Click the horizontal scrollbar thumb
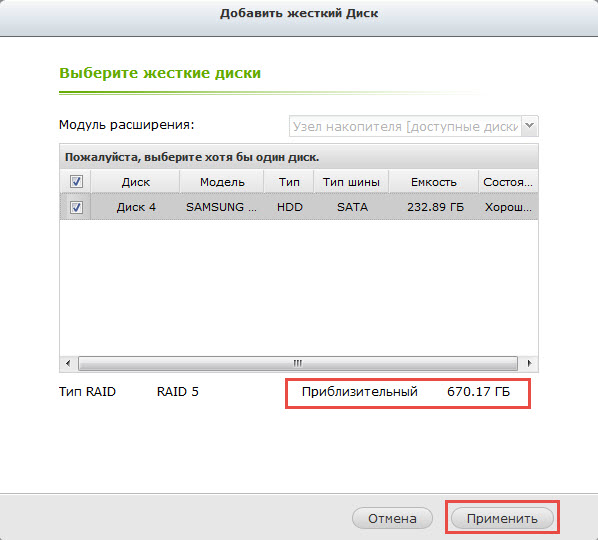598x540 pixels. 297,363
